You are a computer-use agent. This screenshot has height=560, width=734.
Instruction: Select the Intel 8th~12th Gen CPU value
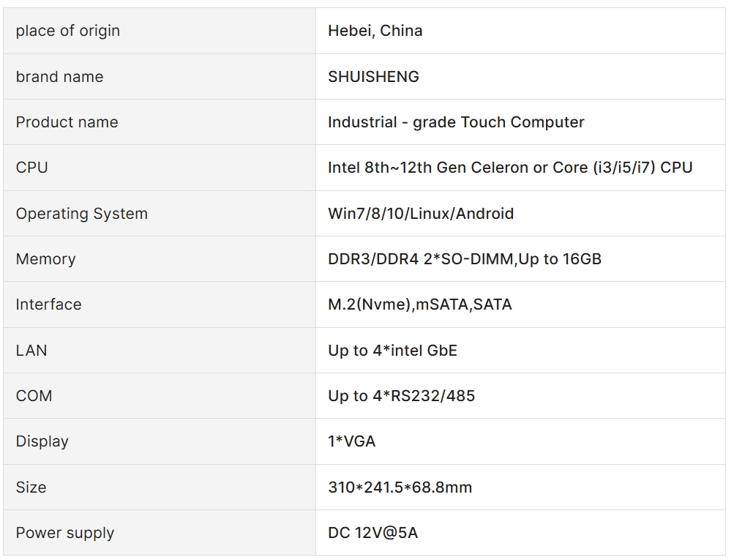point(510,168)
